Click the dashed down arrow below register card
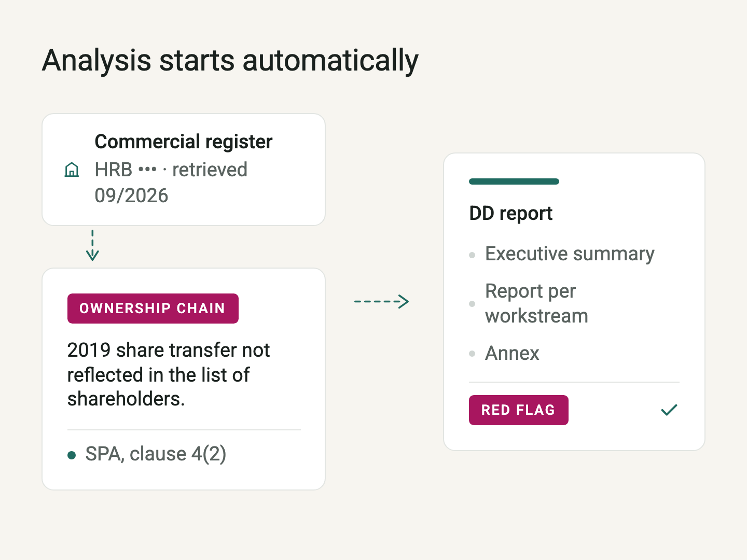The height and width of the screenshot is (560, 747). (x=92, y=245)
